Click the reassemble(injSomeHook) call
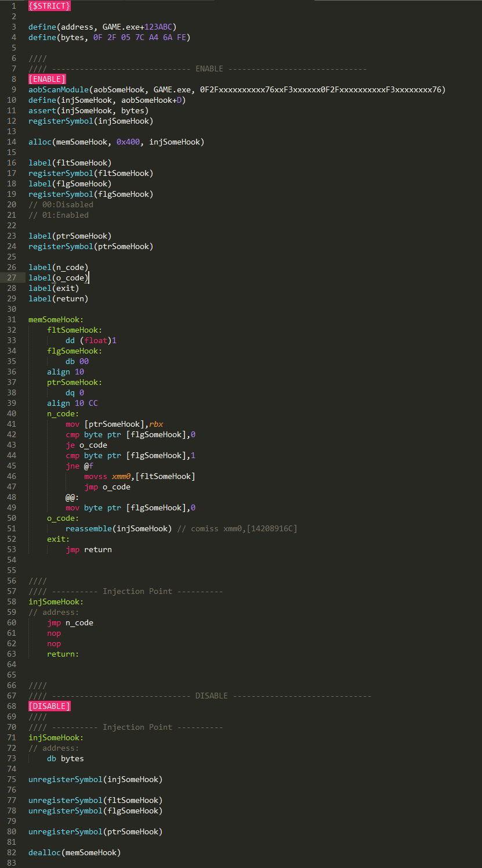Screen dimensions: 482x868 pos(118,528)
